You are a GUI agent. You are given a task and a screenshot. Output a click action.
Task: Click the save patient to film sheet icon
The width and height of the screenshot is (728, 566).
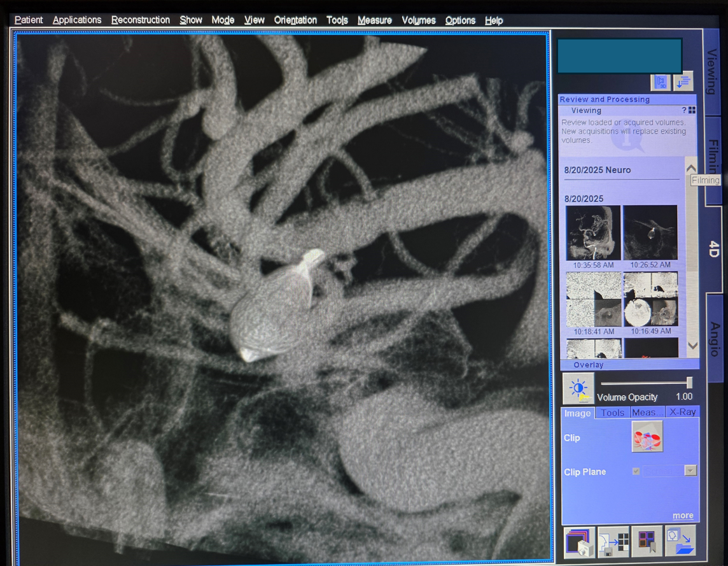click(x=613, y=542)
